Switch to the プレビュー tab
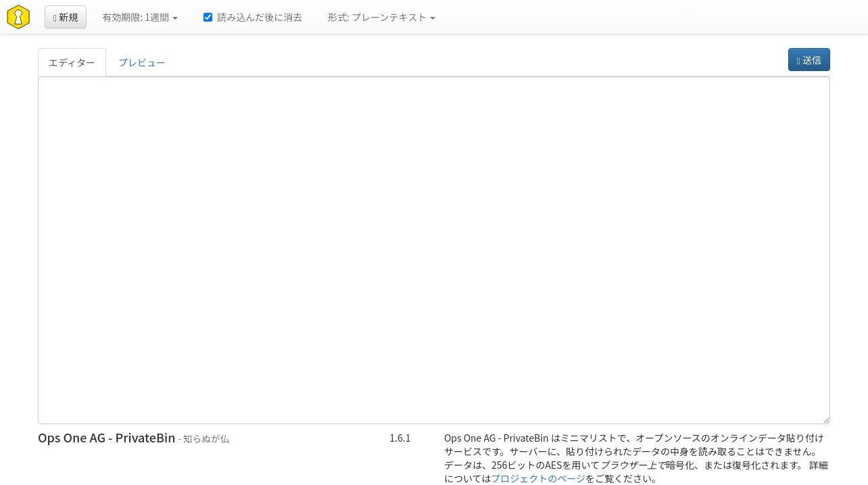868x485 pixels. pos(142,62)
